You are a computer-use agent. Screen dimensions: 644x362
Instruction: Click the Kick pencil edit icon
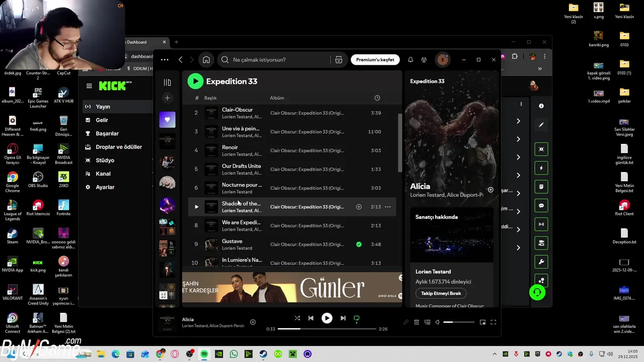[541, 125]
